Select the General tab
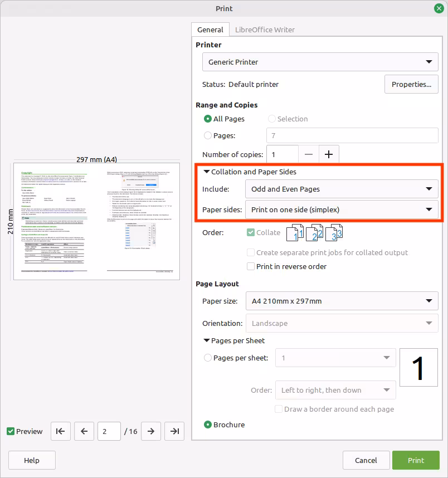 click(210, 29)
